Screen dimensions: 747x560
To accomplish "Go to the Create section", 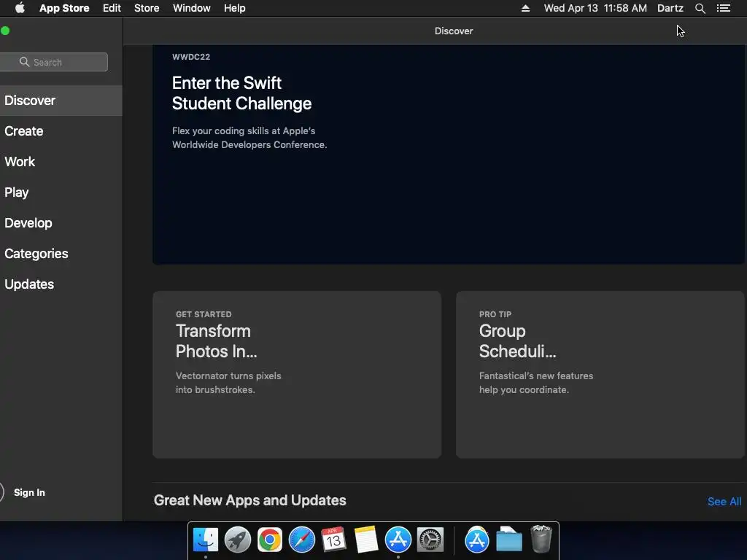I will [x=61, y=131].
